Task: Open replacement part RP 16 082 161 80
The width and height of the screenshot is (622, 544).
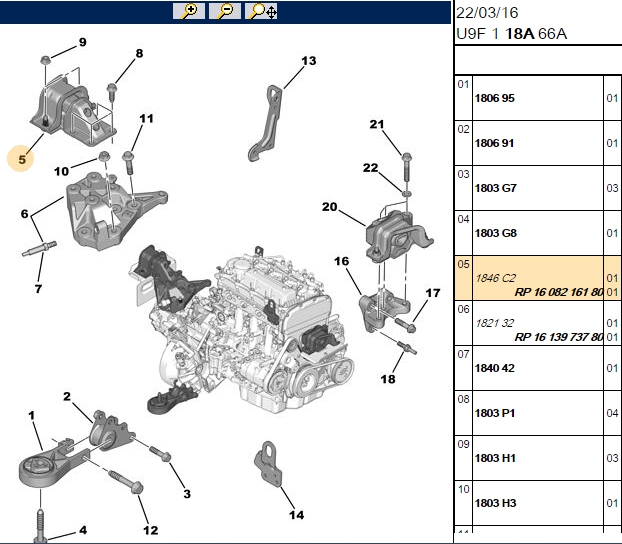Action: point(559,292)
